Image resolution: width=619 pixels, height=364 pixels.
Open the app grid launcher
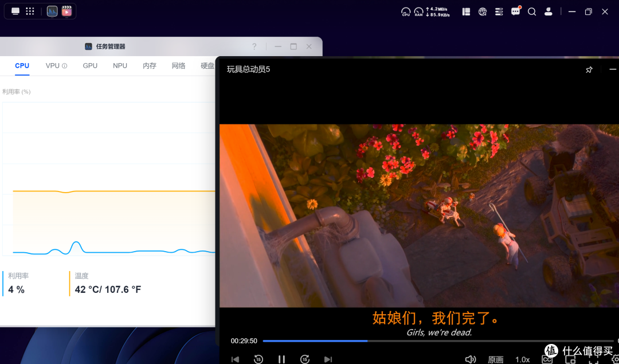click(x=30, y=11)
